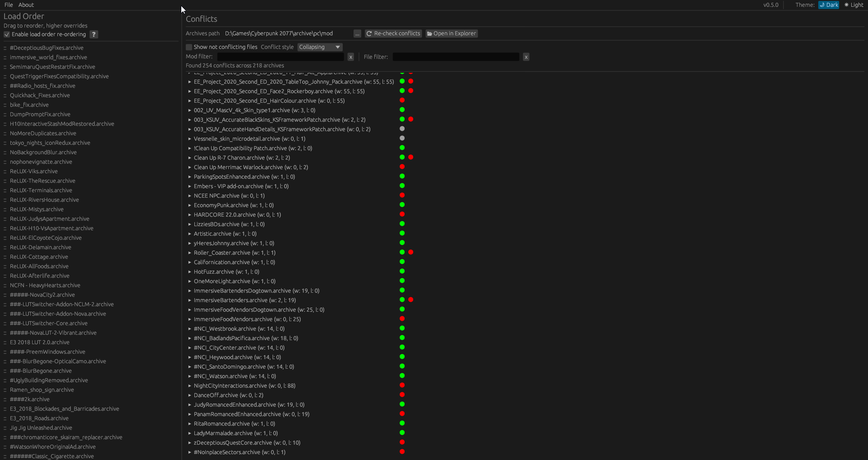
Task: Expand zDeceptiousQuestCore.archive conflict row
Action: click(189, 443)
